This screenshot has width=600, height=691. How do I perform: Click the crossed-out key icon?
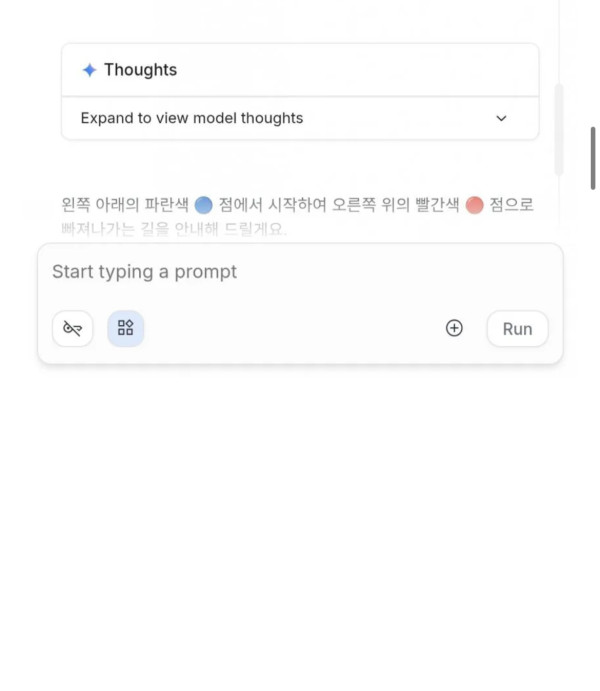click(72, 328)
